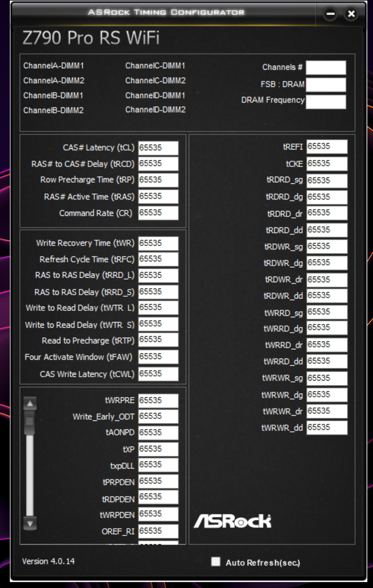The width and height of the screenshot is (373, 588).
Task: Click the Four Activate Window (tFAW) field
Action: 158,357
